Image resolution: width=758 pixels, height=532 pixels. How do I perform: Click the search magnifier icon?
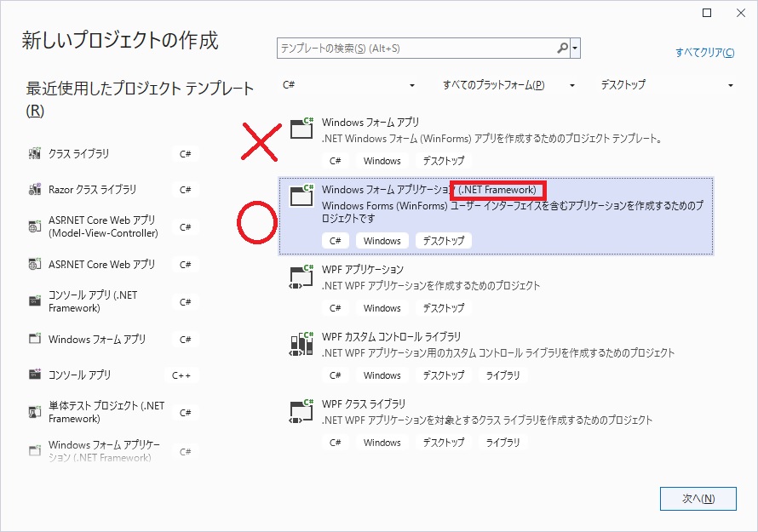(x=562, y=49)
